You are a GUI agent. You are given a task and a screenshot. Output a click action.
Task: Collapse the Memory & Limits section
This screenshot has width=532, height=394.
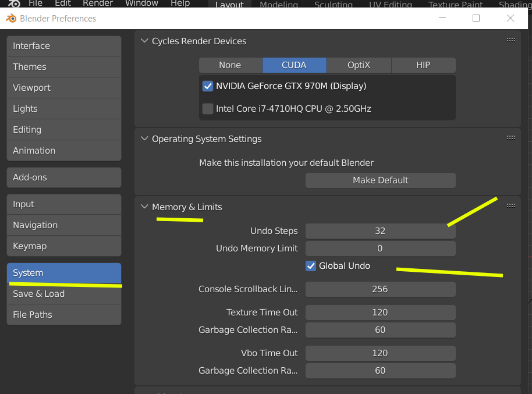(x=144, y=207)
